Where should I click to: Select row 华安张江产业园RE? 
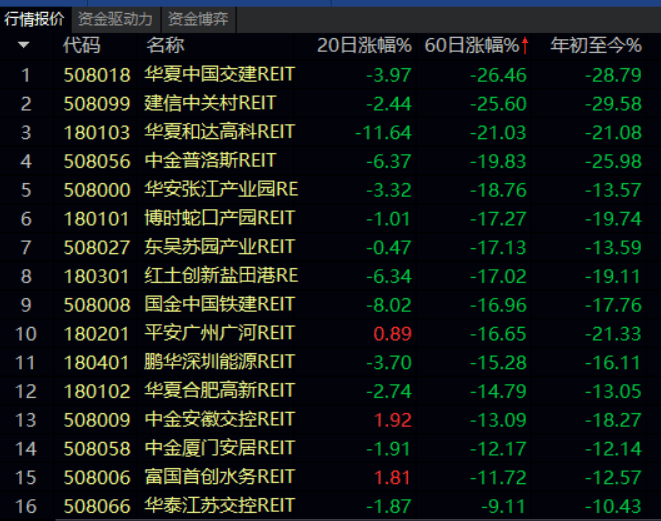point(330,190)
